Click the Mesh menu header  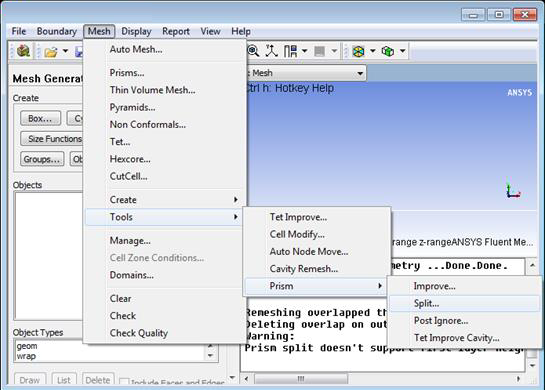(x=99, y=31)
